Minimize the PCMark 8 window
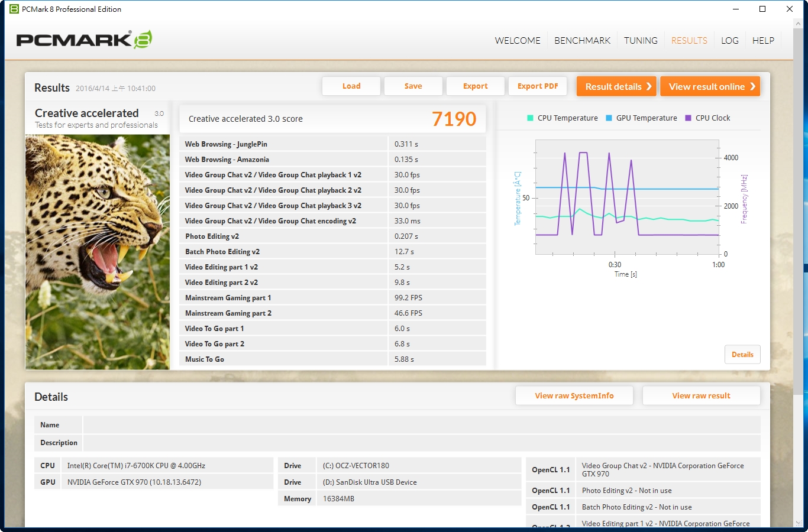The width and height of the screenshot is (808, 532). click(x=736, y=9)
